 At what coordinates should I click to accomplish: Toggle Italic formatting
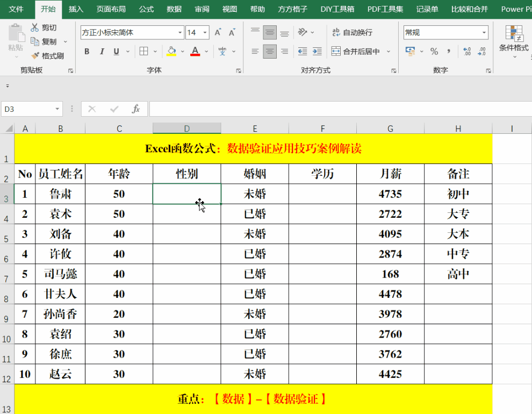pos(102,51)
